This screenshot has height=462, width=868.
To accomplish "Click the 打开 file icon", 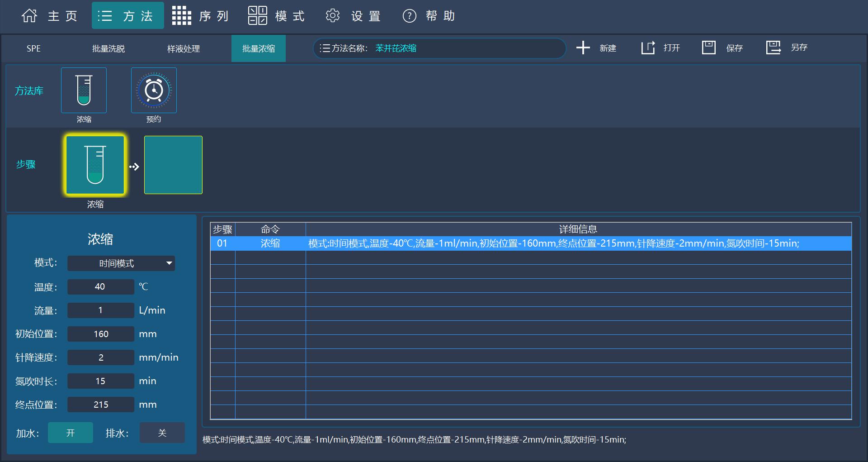I will [x=648, y=48].
